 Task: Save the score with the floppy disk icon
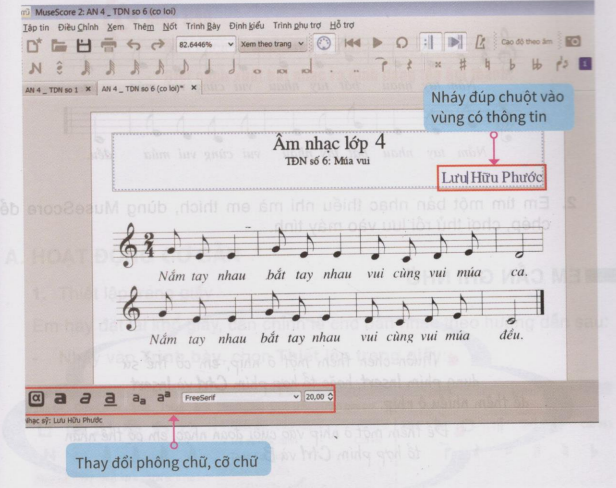(83, 45)
